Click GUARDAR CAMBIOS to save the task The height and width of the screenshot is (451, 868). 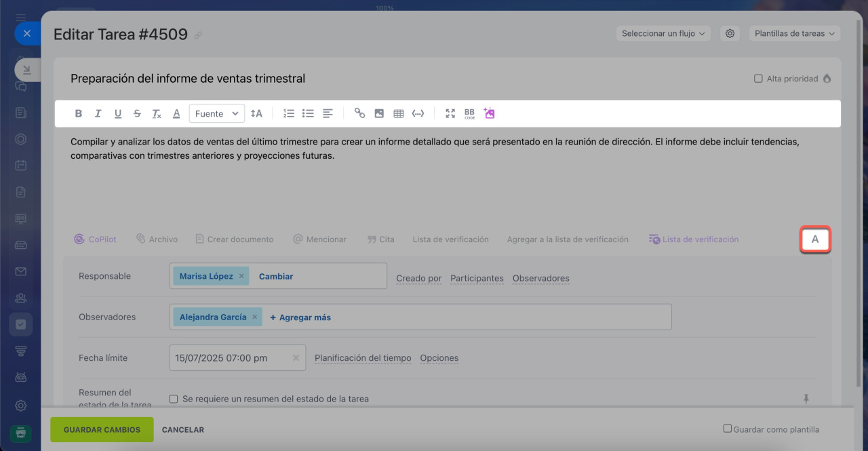pyautogui.click(x=102, y=429)
